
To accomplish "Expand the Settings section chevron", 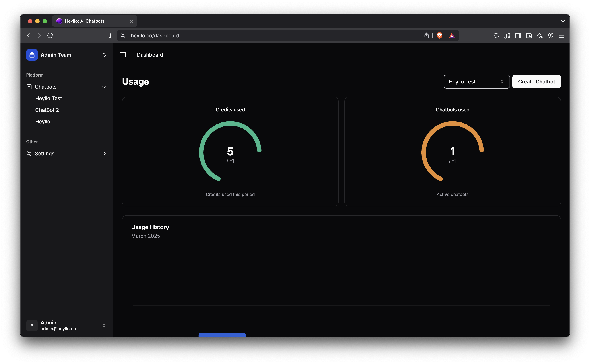I will click(x=104, y=153).
